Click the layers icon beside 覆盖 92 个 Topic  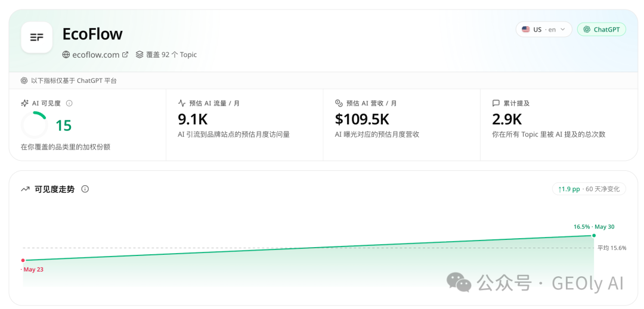140,55
